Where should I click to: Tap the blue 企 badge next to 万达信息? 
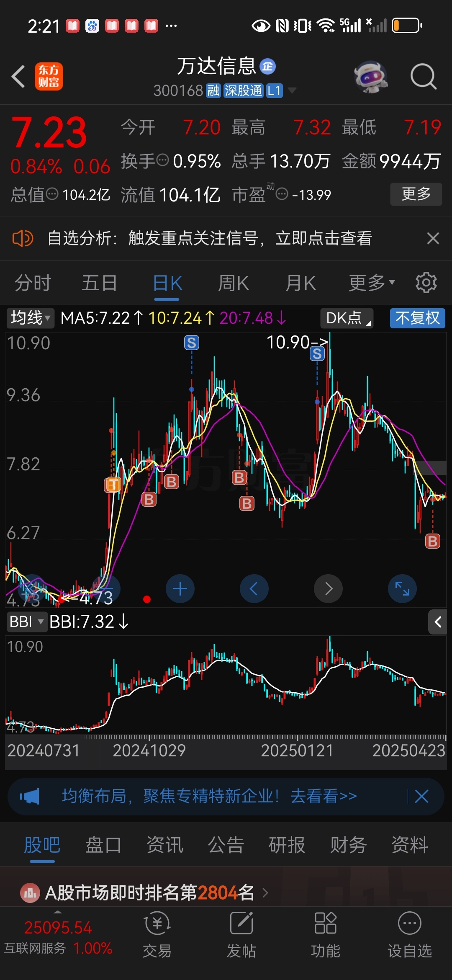point(267,67)
